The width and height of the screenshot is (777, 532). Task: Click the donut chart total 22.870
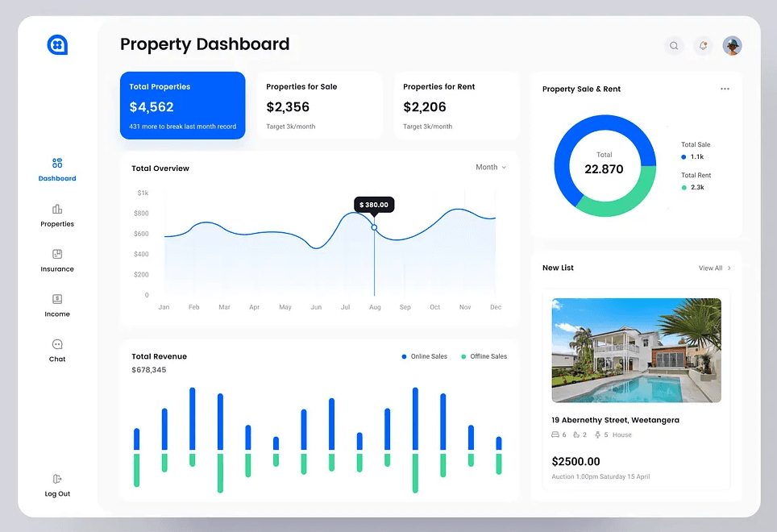[604, 169]
